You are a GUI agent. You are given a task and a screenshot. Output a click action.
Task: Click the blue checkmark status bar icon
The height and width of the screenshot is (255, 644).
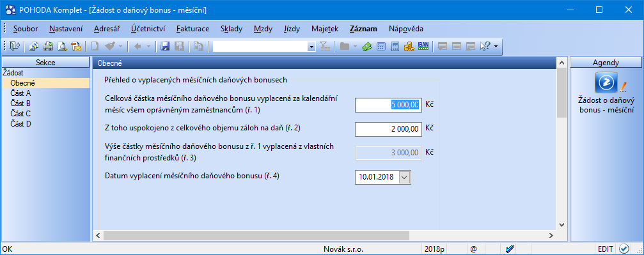click(x=510, y=249)
